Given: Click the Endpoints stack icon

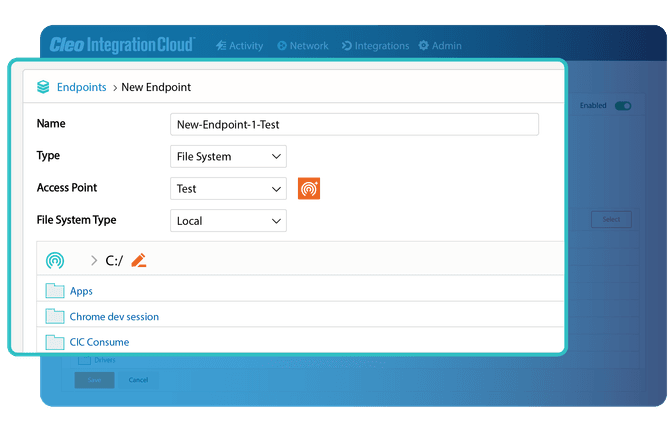Looking at the screenshot, I should [43, 87].
